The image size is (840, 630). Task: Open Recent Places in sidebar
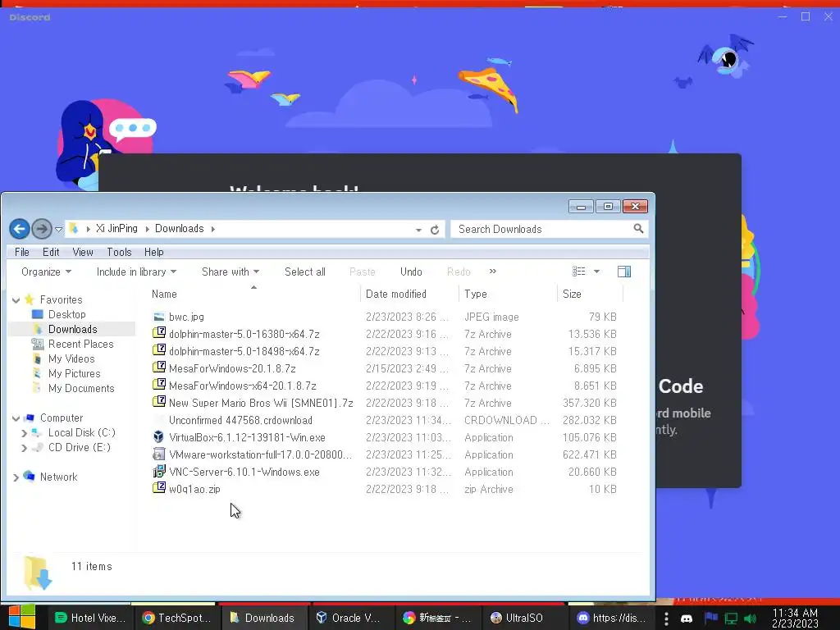pyautogui.click(x=80, y=344)
